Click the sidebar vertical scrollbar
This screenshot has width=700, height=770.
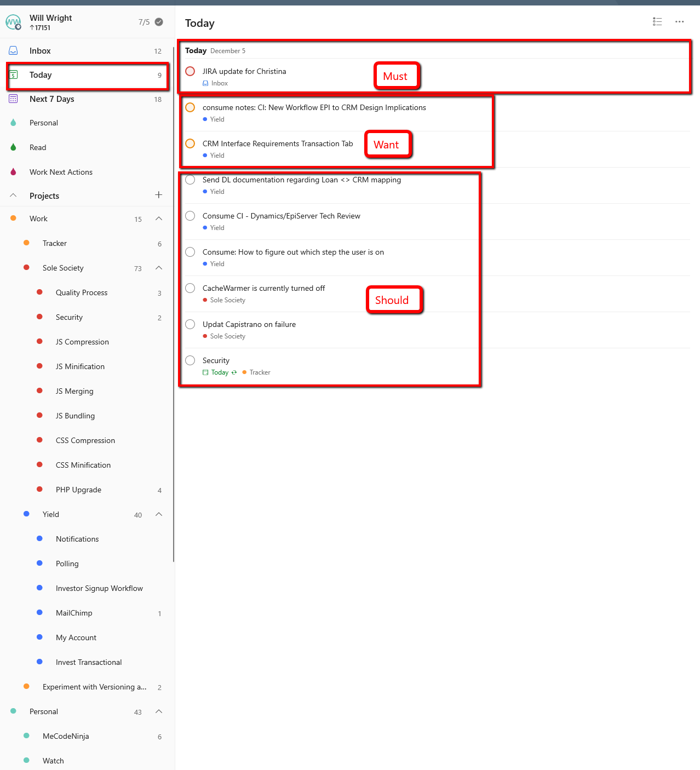174,304
